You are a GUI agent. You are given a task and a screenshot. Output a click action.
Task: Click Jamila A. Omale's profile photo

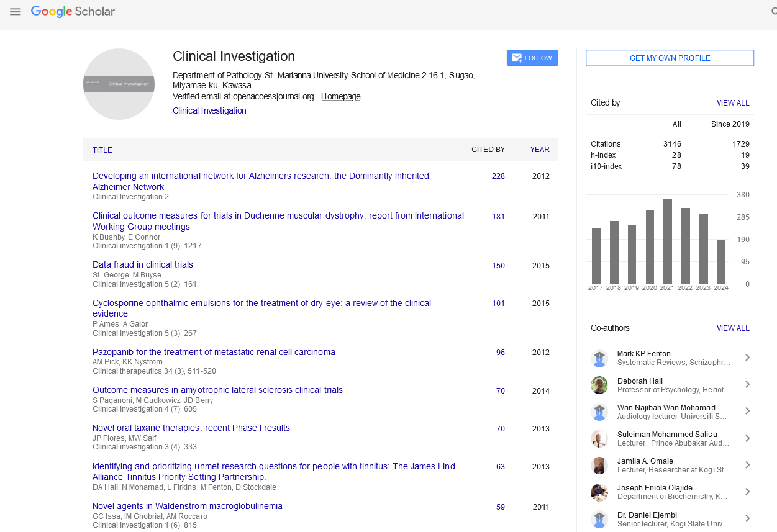[x=599, y=466]
